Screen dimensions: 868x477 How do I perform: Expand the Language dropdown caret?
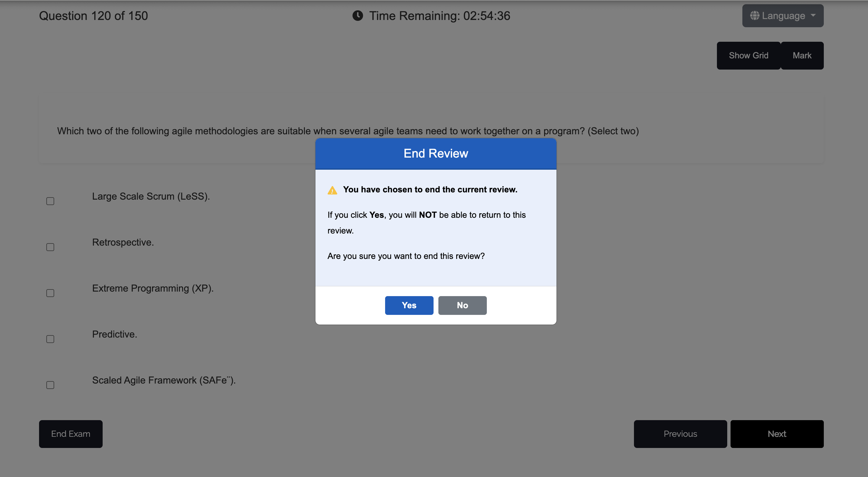pyautogui.click(x=813, y=15)
